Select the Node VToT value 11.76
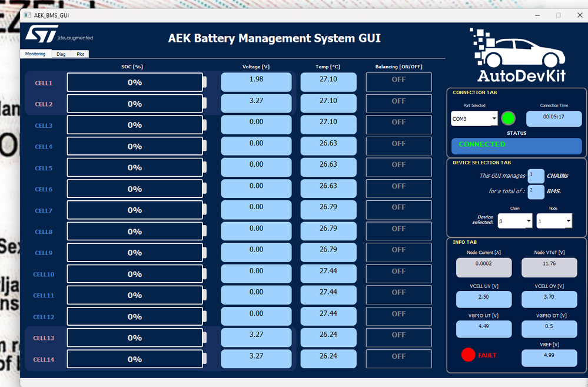 pos(549,267)
